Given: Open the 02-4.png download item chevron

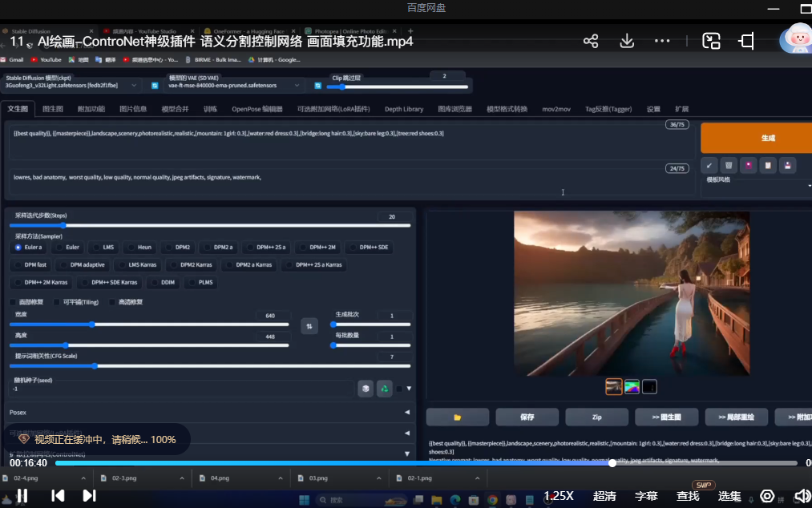Looking at the screenshot, I should tap(83, 478).
